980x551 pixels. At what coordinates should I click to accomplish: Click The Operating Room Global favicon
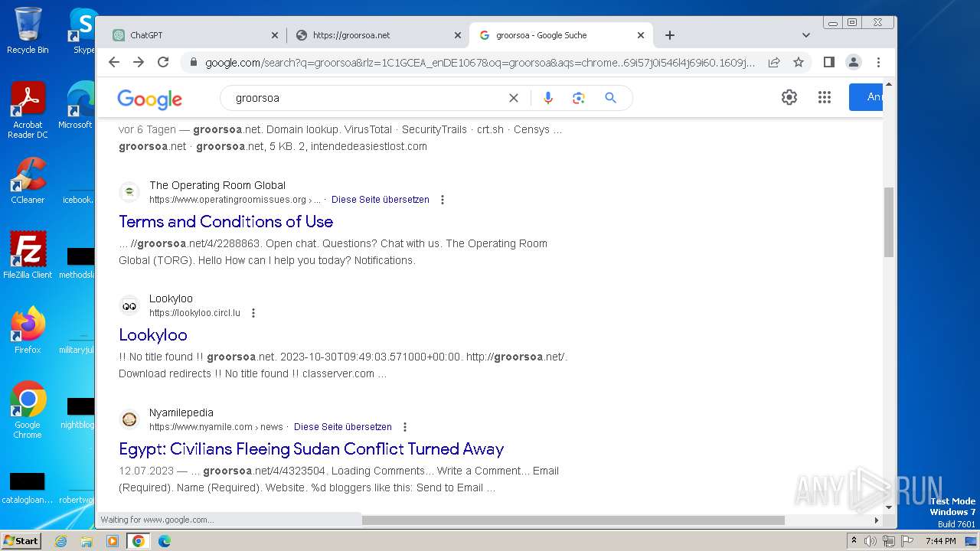click(x=129, y=192)
